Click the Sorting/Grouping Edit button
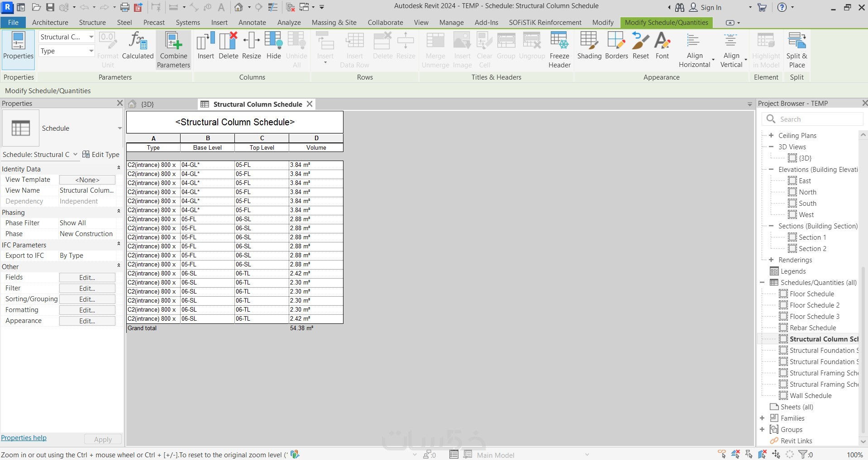The width and height of the screenshot is (868, 460). (x=87, y=299)
